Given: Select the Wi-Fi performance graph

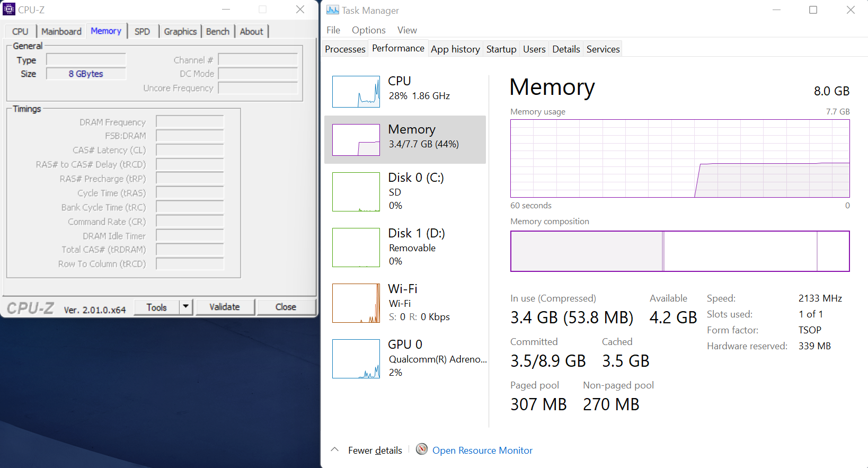Looking at the screenshot, I should 356,303.
